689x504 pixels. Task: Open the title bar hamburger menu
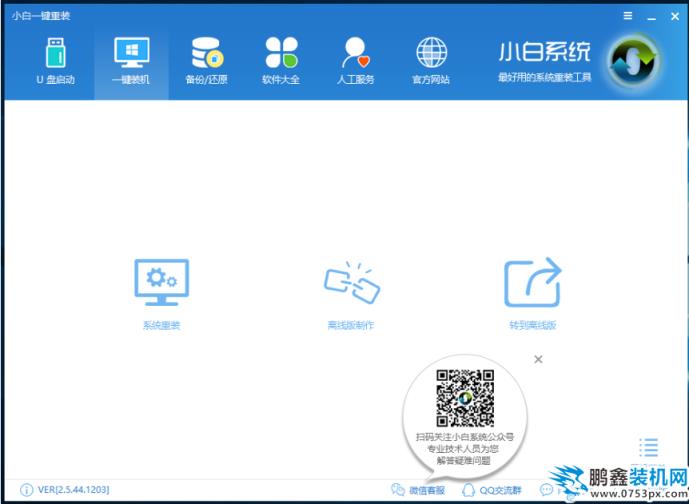(628, 16)
